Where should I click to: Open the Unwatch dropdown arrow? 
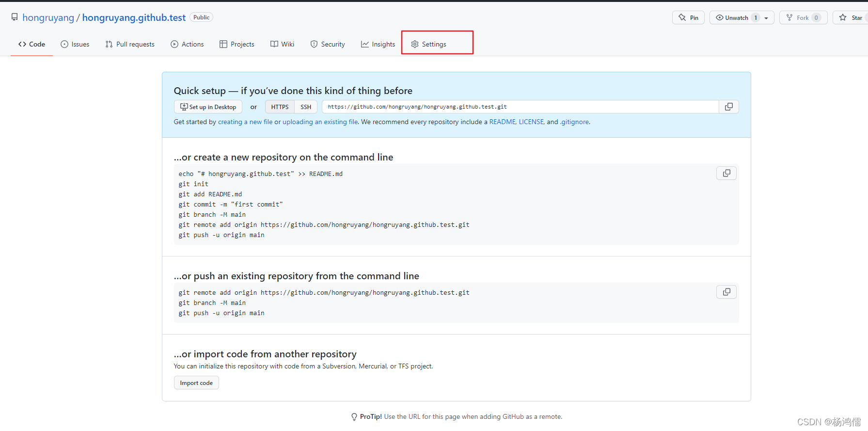[766, 18]
